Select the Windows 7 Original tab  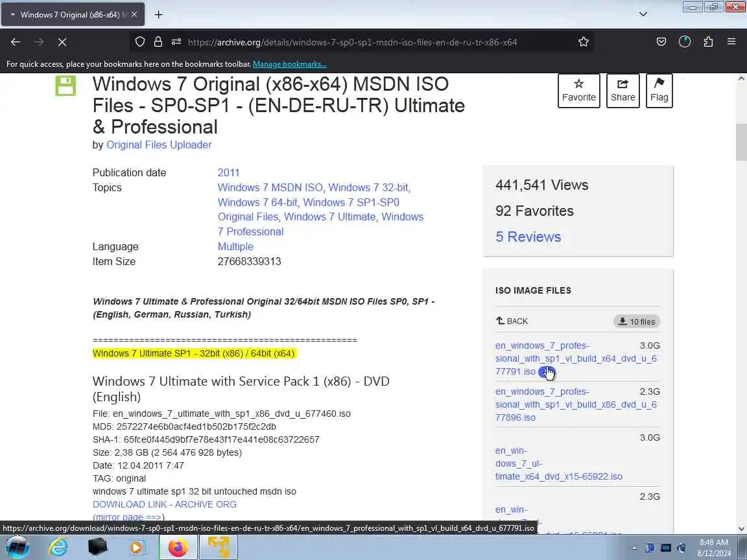(73, 15)
